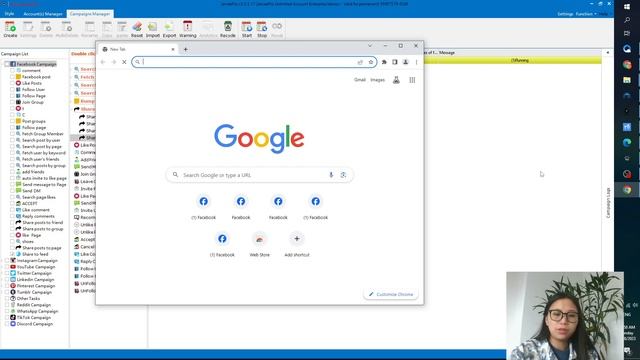The width and height of the screenshot is (640, 360).
Task: Expand the Instagram Campaign node
Action: (2, 260)
